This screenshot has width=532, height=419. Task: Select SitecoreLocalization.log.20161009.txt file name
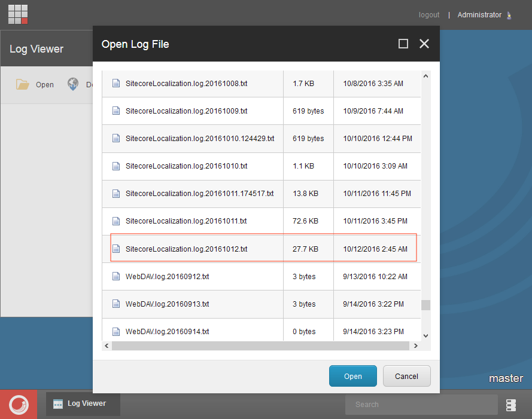[186, 111]
